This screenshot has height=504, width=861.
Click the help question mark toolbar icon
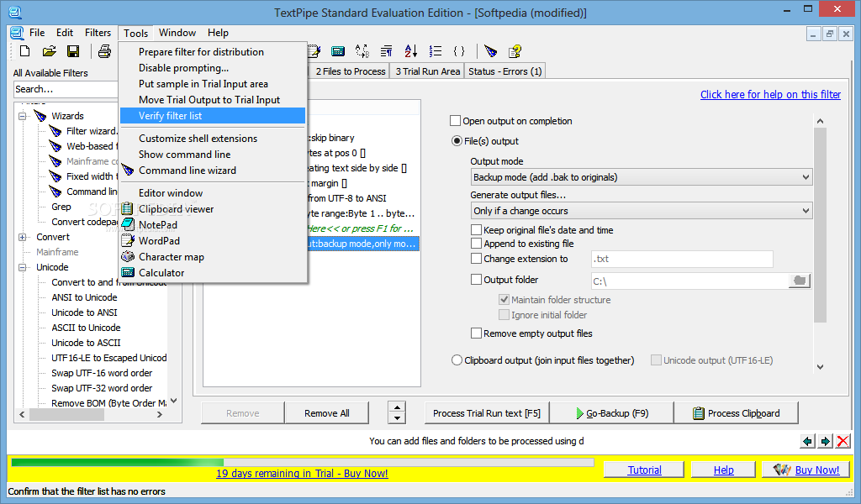515,51
